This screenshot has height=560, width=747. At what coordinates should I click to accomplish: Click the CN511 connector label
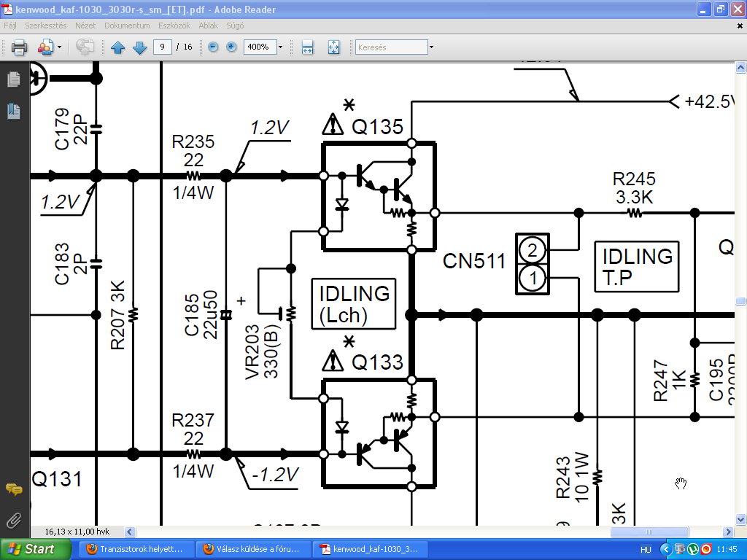point(474,261)
